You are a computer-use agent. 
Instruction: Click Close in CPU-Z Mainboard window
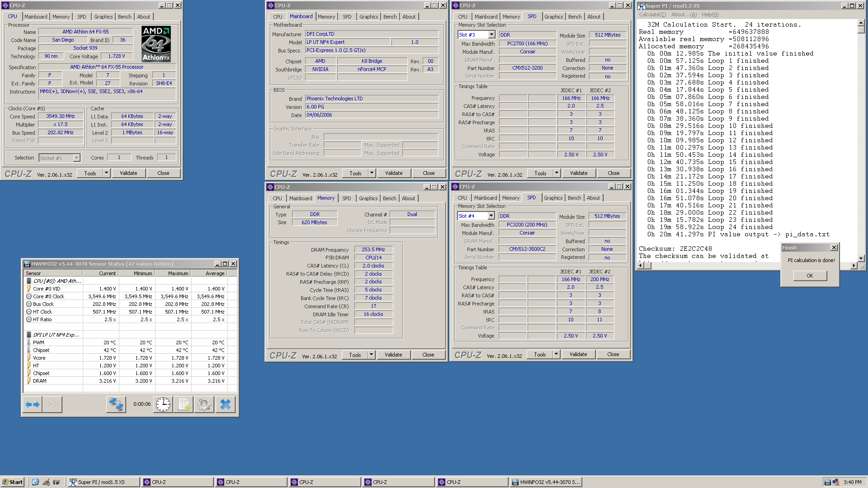(429, 173)
